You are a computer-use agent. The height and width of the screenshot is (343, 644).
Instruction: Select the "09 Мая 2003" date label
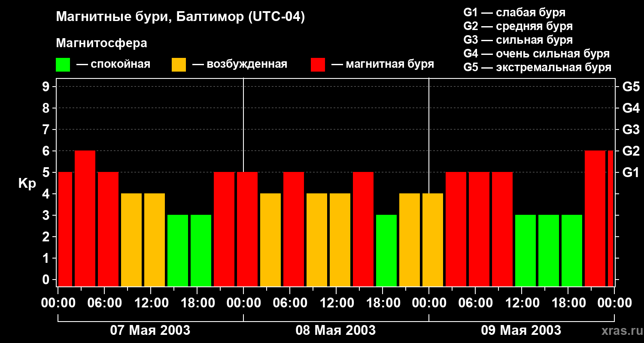[521, 330]
